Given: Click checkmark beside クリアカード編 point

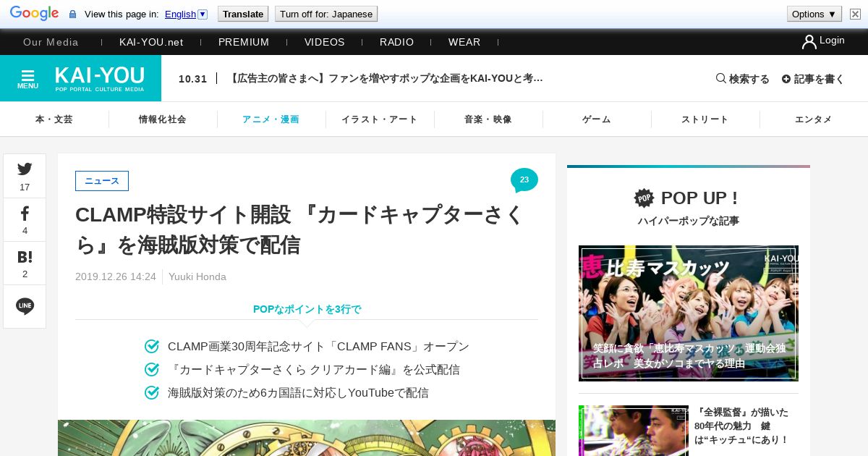Looking at the screenshot, I should pyautogui.click(x=152, y=370).
